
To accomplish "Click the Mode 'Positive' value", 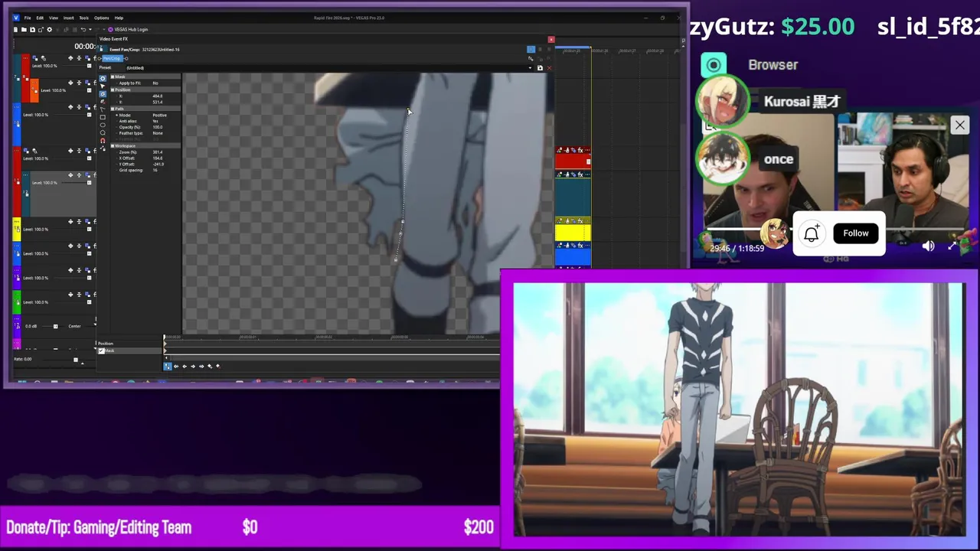I will click(x=160, y=115).
